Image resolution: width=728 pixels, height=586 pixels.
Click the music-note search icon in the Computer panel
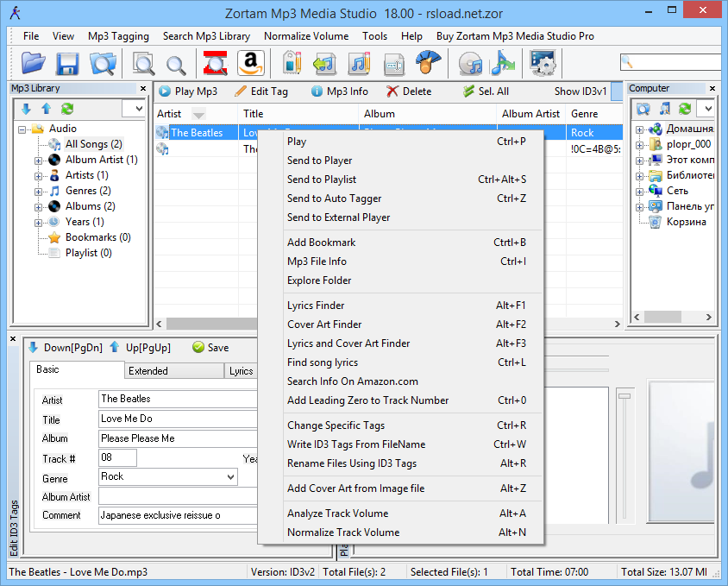pyautogui.click(x=663, y=109)
